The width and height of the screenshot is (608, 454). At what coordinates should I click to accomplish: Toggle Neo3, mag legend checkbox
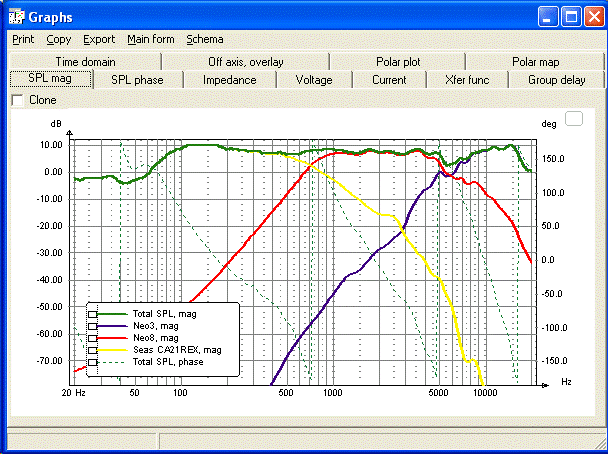coord(92,326)
